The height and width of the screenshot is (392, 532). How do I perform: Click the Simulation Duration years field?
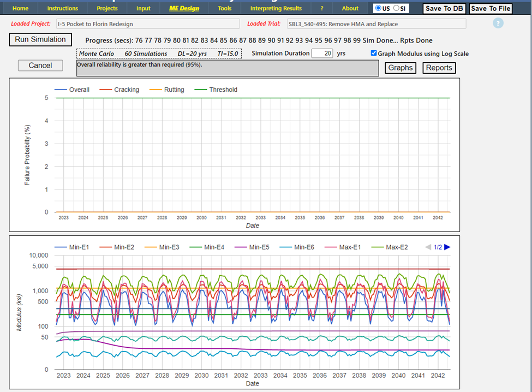point(322,54)
